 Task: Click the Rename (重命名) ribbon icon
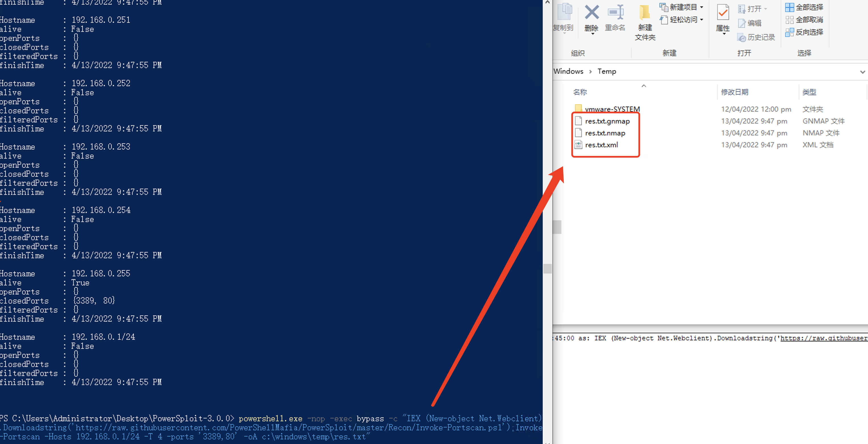pos(615,12)
